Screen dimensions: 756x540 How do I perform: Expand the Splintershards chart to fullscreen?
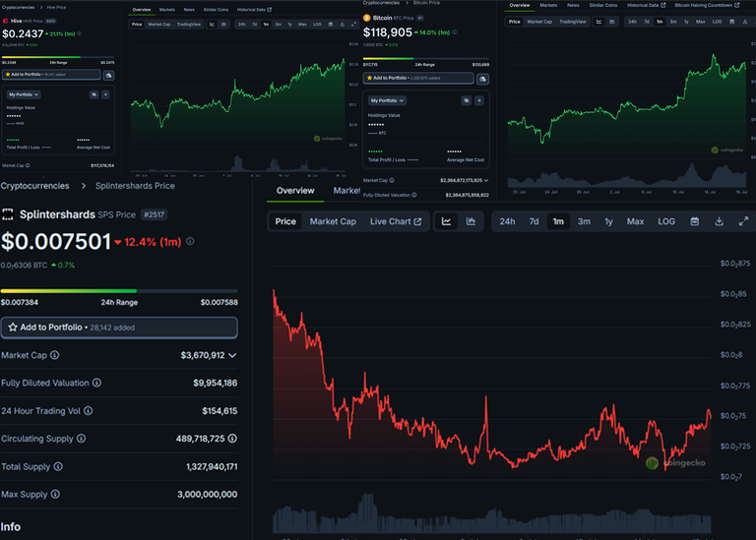[743, 221]
